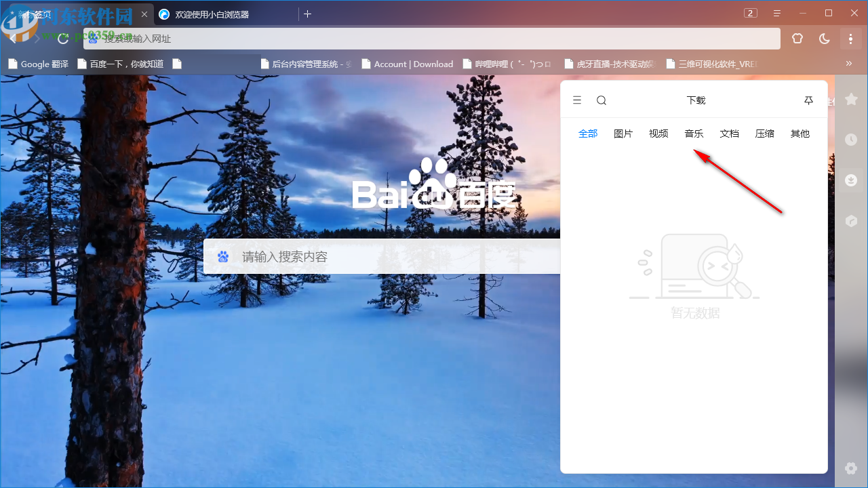
Task: Open the 虎牙直播 bookmark
Action: [610, 64]
